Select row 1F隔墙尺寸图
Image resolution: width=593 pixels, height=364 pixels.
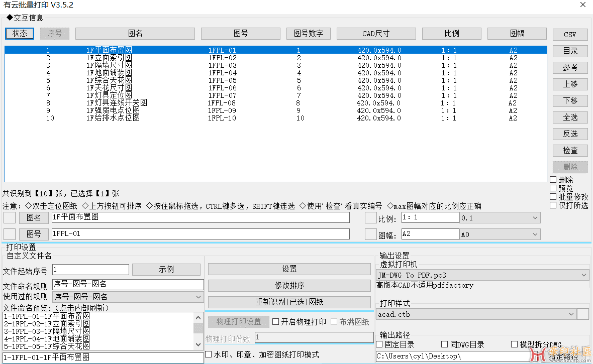[276, 65]
